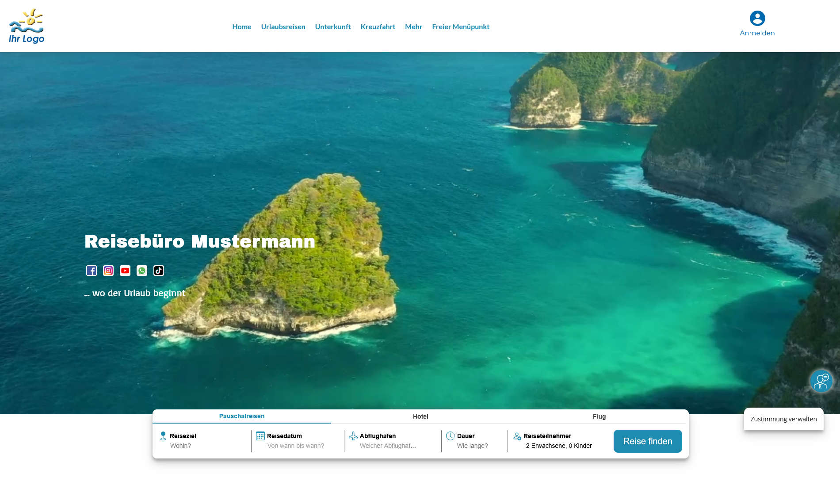This screenshot has height=504, width=840.
Task: Open the Urlaubsreisen menu item
Action: tap(283, 27)
